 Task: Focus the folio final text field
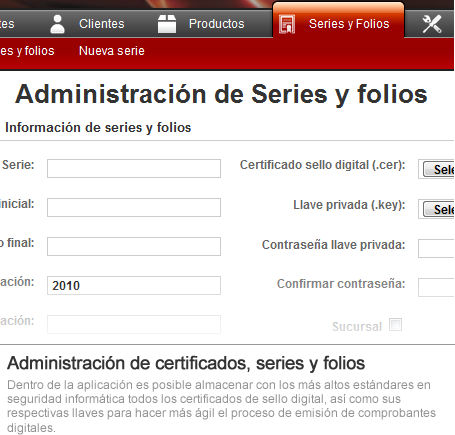point(134,246)
